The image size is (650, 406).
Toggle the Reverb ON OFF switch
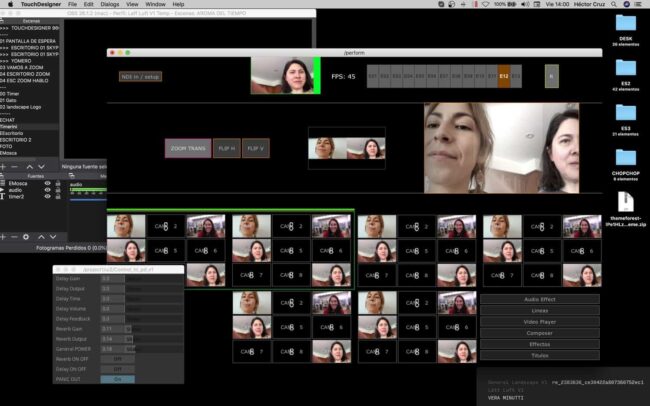coord(117,357)
